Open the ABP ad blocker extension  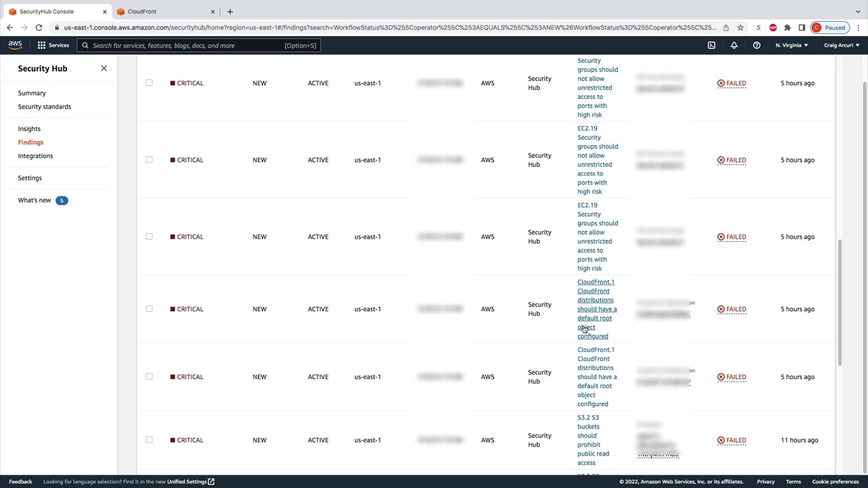click(773, 28)
